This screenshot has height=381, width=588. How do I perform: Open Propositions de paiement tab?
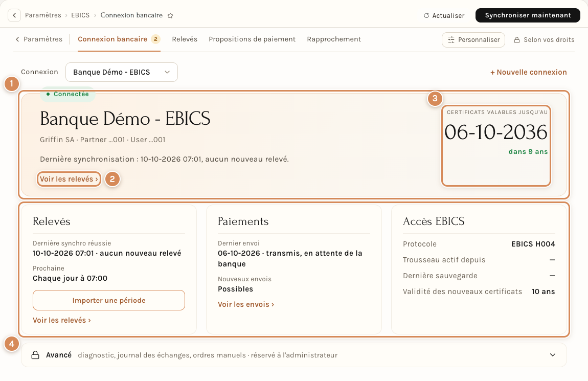252,39
